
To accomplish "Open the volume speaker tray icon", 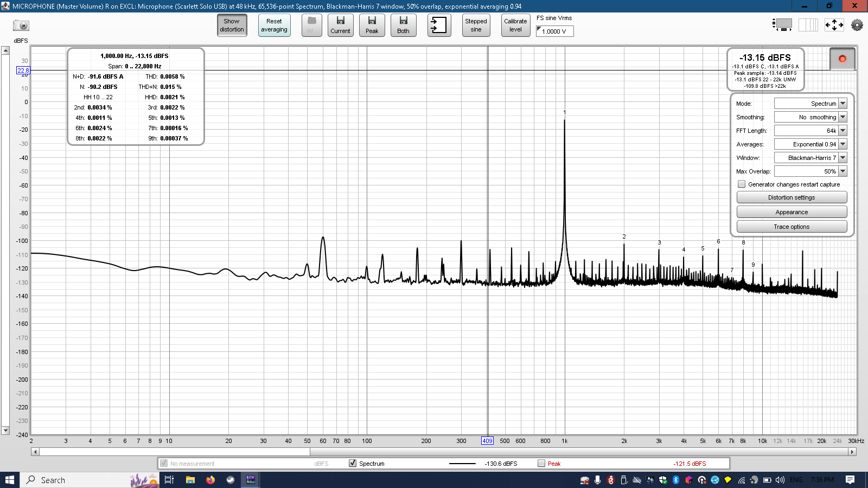I will coord(780,480).
